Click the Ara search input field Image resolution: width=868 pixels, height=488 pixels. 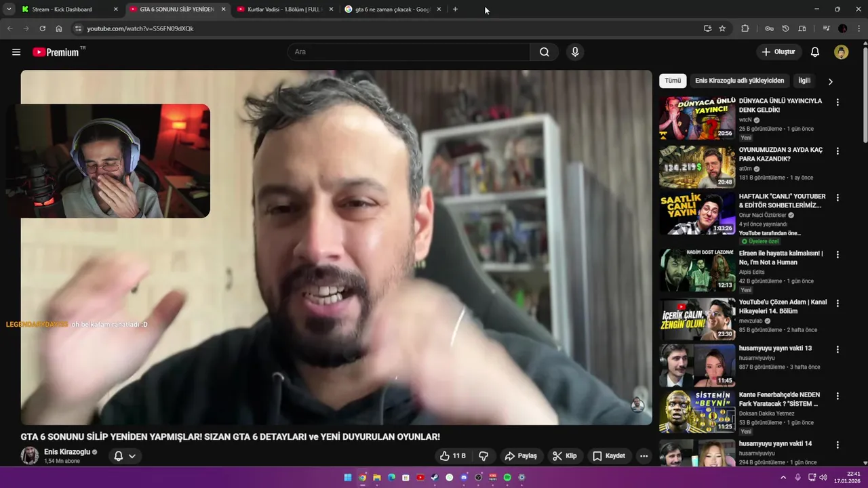pyautogui.click(x=409, y=52)
